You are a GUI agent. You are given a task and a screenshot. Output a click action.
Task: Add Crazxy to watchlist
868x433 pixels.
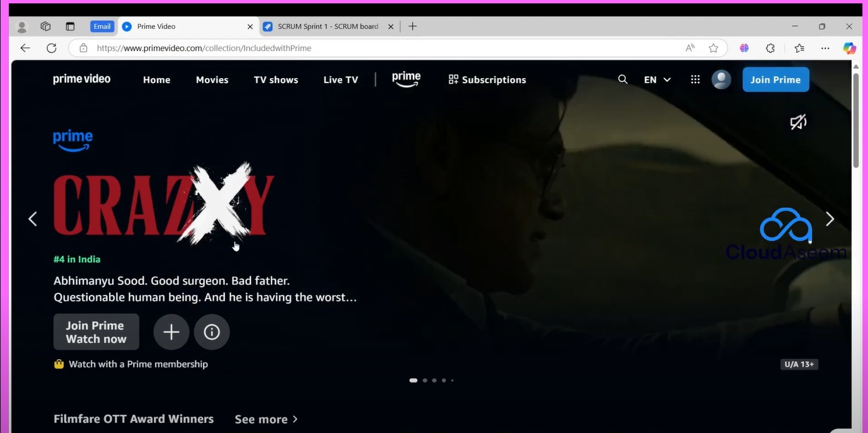[x=171, y=332]
